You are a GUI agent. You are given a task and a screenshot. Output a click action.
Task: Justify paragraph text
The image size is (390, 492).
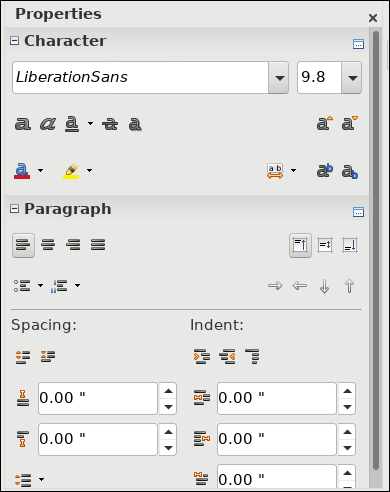tap(98, 245)
